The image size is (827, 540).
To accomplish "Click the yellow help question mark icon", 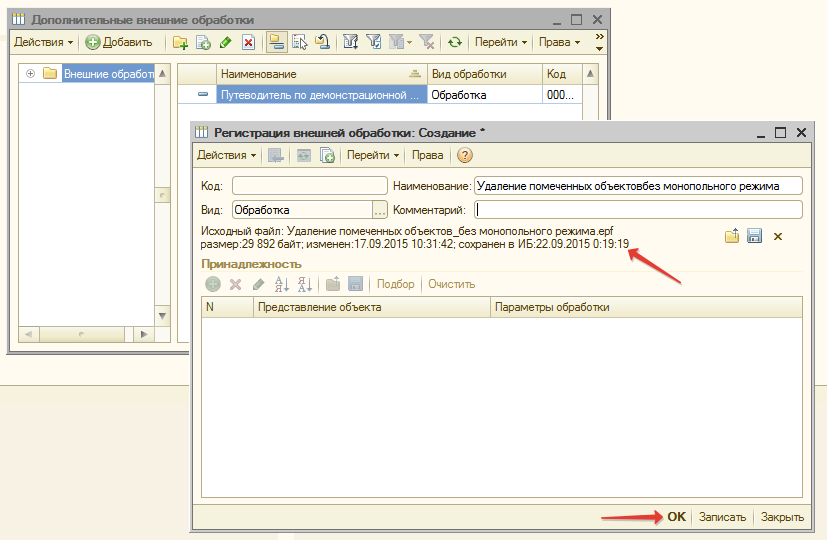I will tap(464, 155).
